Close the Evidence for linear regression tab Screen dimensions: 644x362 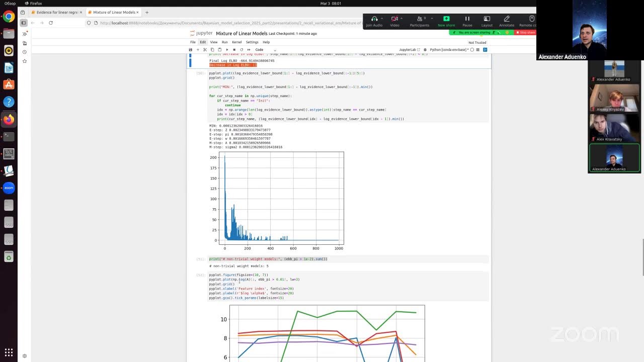tap(80, 12)
